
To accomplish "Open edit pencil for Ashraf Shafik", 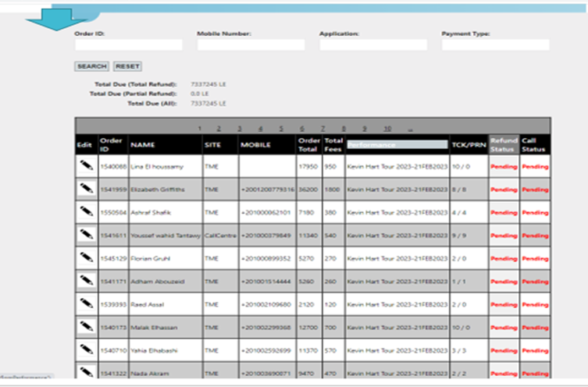I will coord(87,211).
